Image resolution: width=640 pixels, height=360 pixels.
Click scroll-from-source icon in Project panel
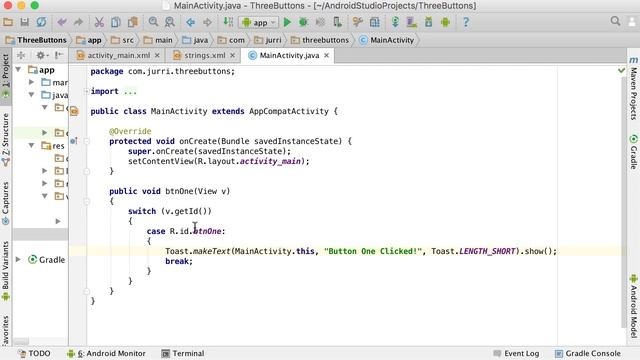pyautogui.click(x=21, y=55)
